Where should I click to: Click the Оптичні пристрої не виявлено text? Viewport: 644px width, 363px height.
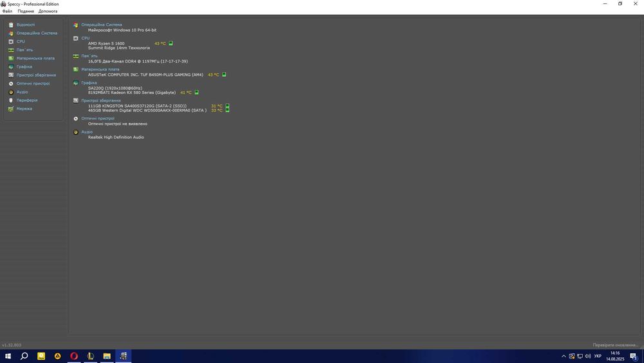click(x=117, y=124)
